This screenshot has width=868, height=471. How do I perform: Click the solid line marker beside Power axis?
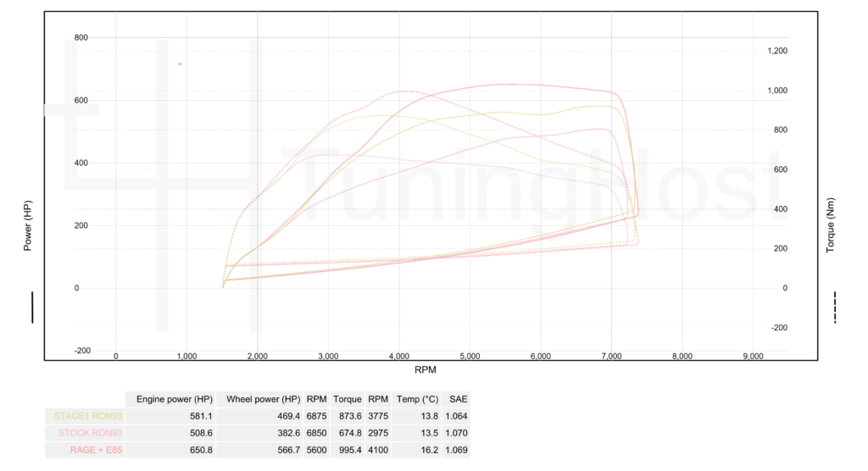coord(32,307)
